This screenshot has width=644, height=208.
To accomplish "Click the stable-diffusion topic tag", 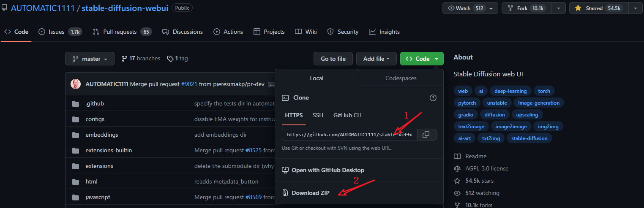I will [x=529, y=138].
